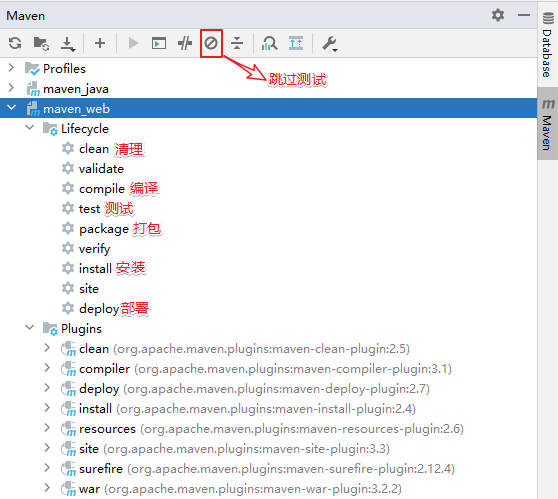Select the package lifecycle goal

[x=104, y=229]
